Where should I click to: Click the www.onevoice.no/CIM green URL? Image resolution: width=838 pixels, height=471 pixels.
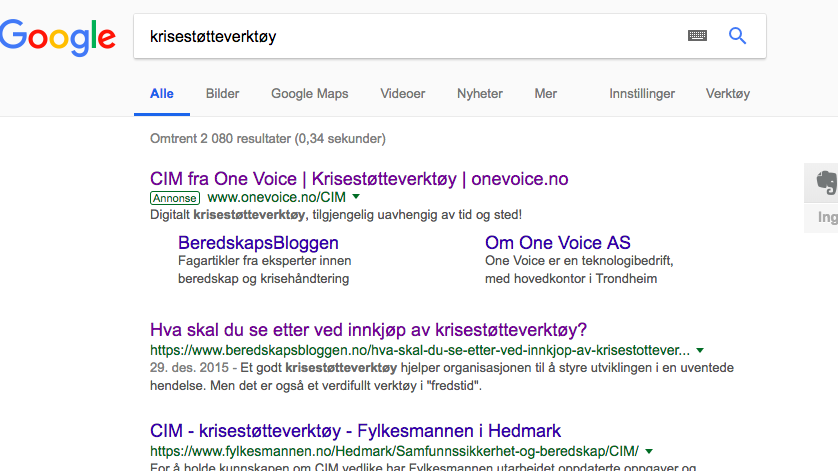pyautogui.click(x=276, y=197)
